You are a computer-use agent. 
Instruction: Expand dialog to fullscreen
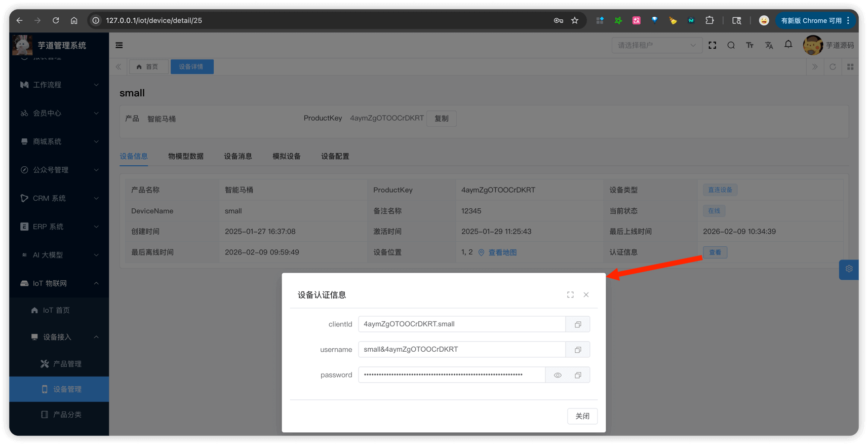[x=570, y=295]
